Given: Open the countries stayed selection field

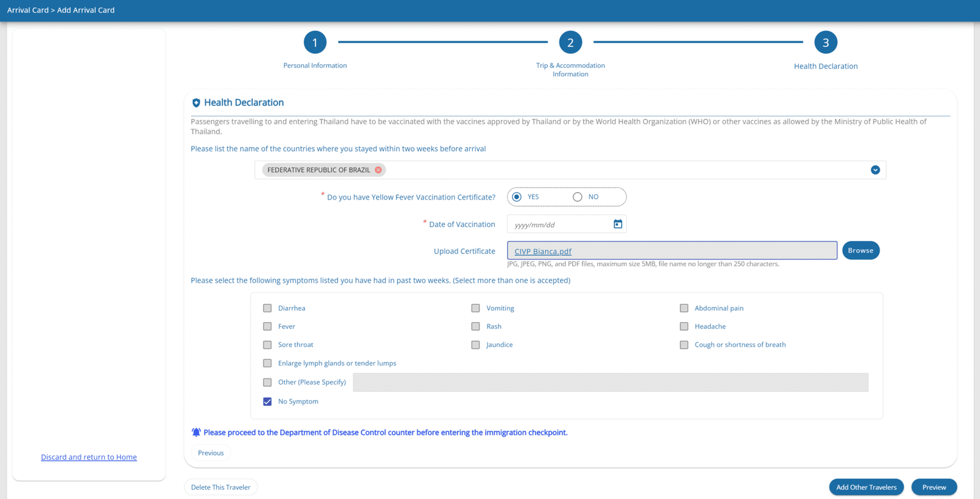Looking at the screenshot, I should [x=570, y=170].
